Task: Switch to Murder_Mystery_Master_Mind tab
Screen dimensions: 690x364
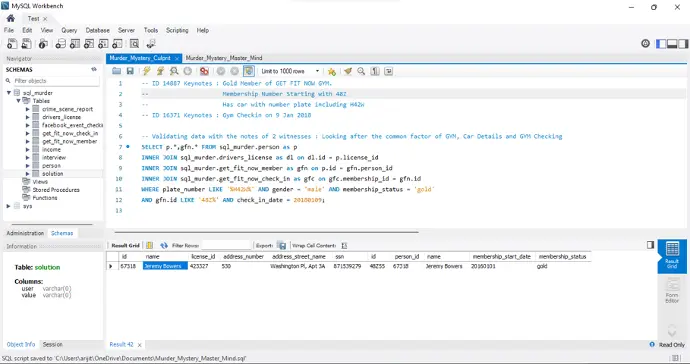Action: pos(224,58)
